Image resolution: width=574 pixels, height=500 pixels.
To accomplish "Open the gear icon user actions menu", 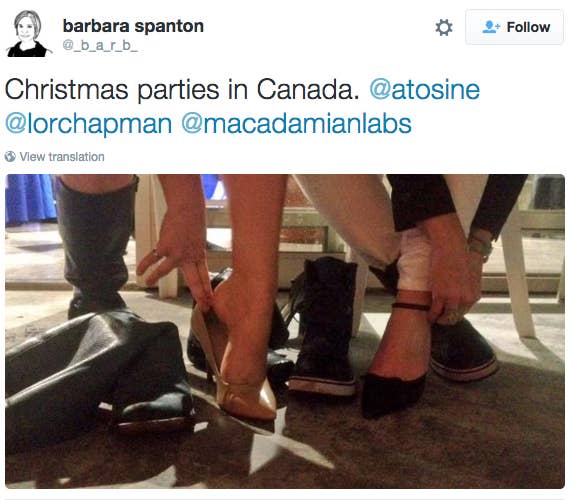I will 444,27.
